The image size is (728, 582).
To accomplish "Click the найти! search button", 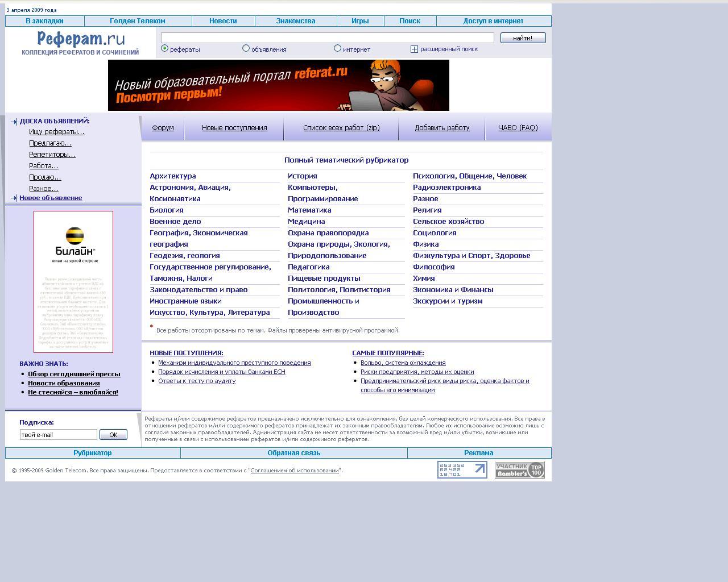I will coord(523,38).
